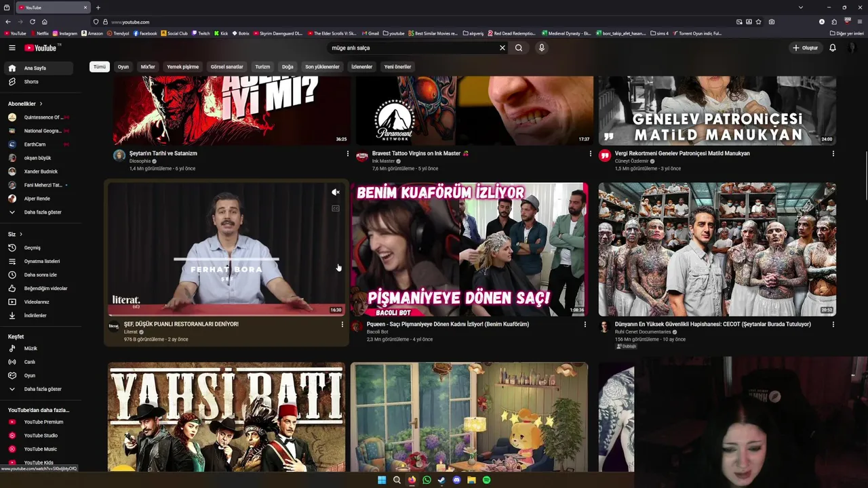Open the notifications bell
868x488 pixels.
833,47
